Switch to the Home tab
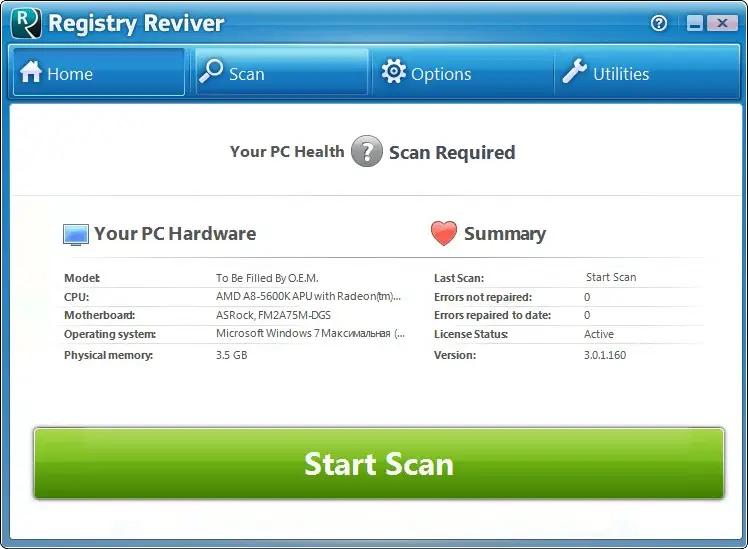This screenshot has height=549, width=748. coord(99,72)
